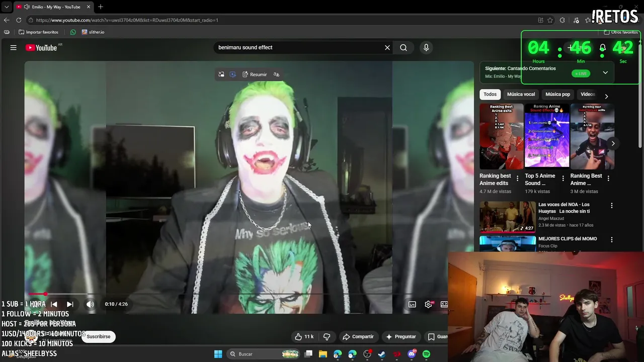The image size is (644, 362).
Task: Open the YouTube hamburger guide menu
Action: pyautogui.click(x=14, y=48)
